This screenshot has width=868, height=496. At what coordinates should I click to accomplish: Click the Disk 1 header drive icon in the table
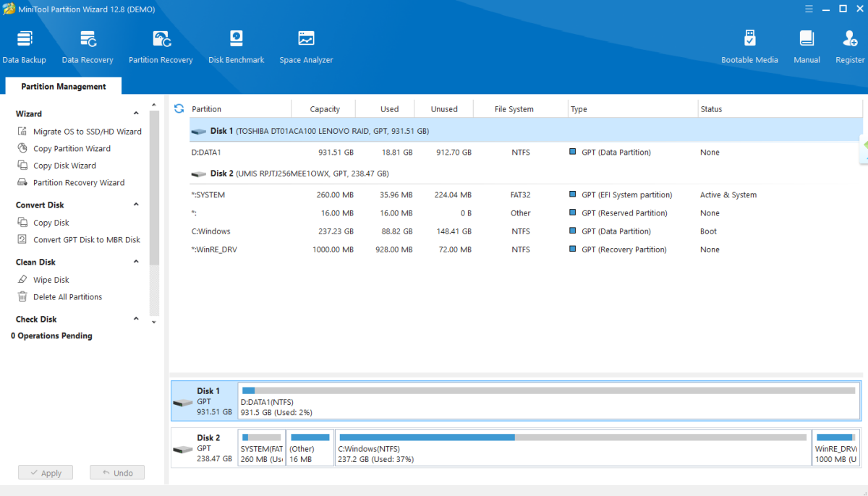point(198,132)
